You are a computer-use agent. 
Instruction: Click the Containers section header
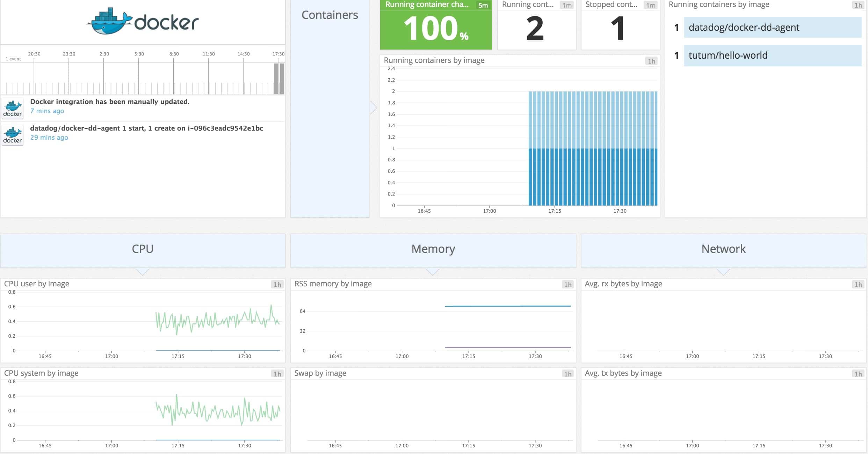(330, 15)
